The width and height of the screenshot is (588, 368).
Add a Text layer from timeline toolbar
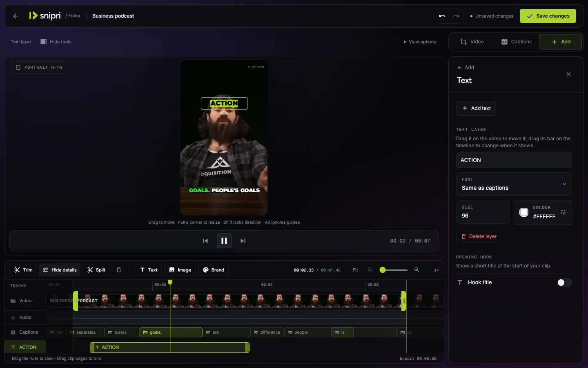tap(149, 270)
